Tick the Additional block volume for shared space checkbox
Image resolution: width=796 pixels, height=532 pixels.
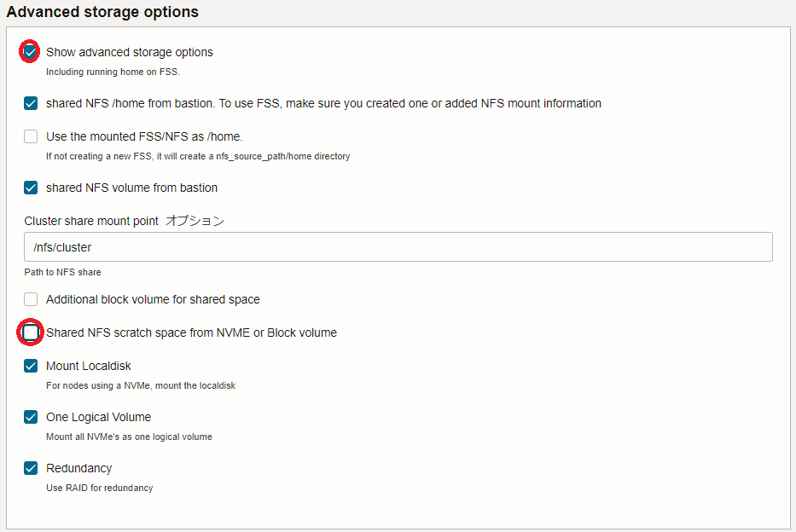(31, 299)
